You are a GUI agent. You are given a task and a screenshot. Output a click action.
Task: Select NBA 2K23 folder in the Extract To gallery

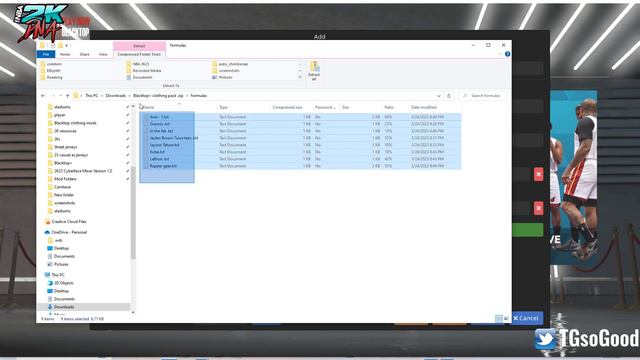138,64
